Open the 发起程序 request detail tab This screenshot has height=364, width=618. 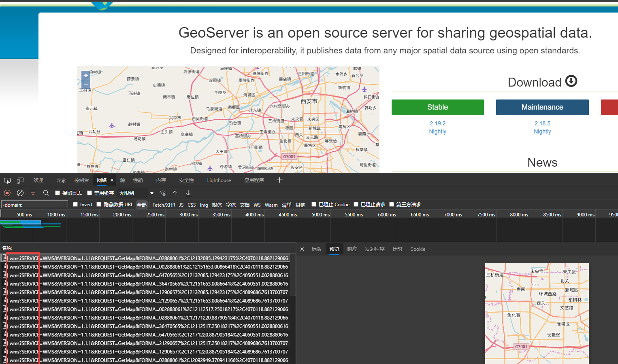(x=375, y=249)
